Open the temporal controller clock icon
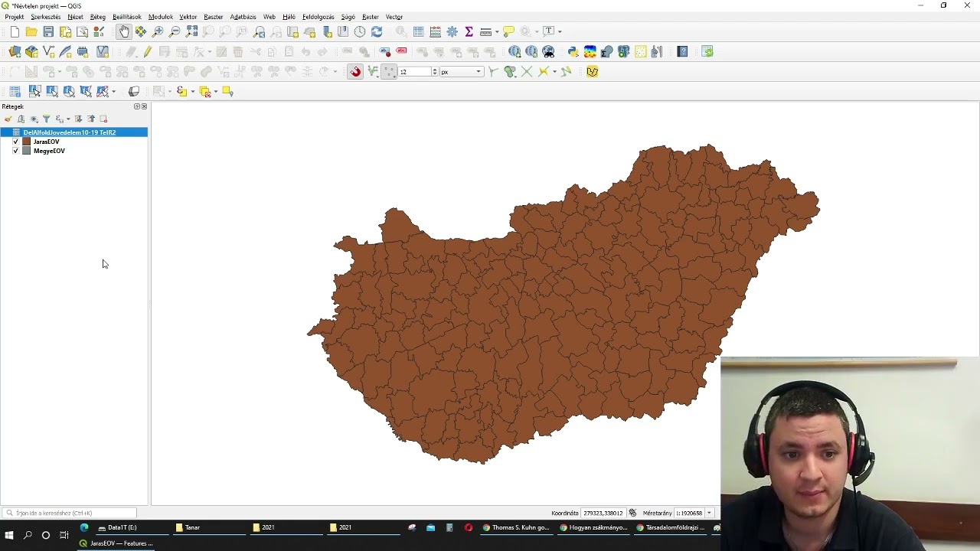Screen dimensions: 980x551 pyautogui.click(x=360, y=31)
